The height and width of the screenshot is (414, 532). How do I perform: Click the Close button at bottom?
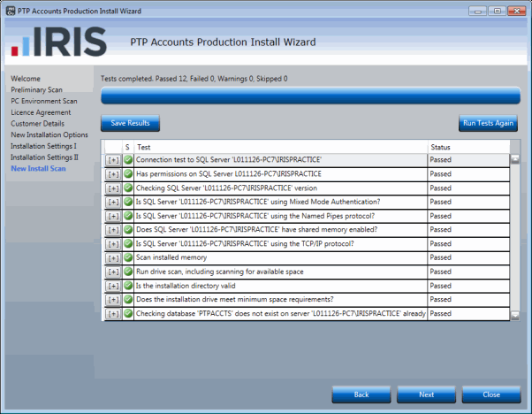[x=491, y=395]
